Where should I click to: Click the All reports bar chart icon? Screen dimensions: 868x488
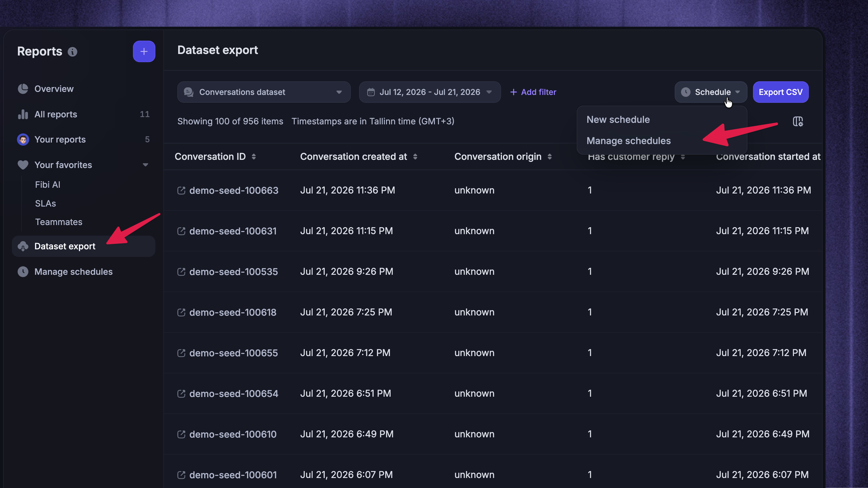[23, 114]
